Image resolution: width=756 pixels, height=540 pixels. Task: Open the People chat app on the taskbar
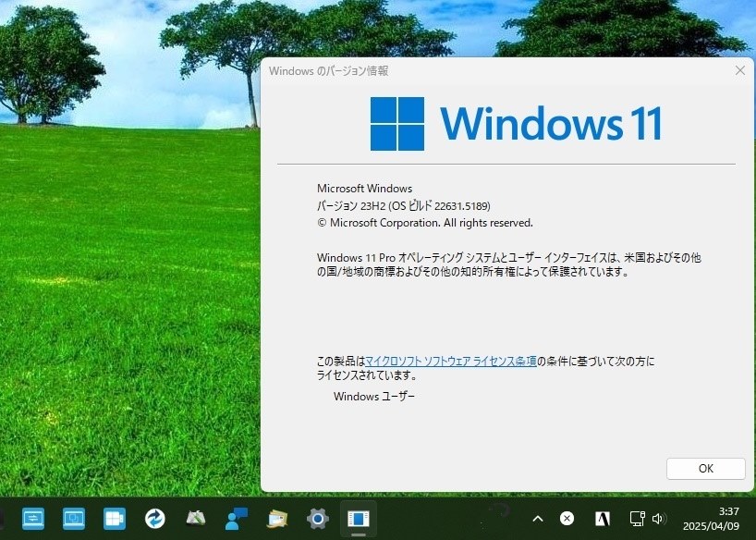(x=234, y=518)
